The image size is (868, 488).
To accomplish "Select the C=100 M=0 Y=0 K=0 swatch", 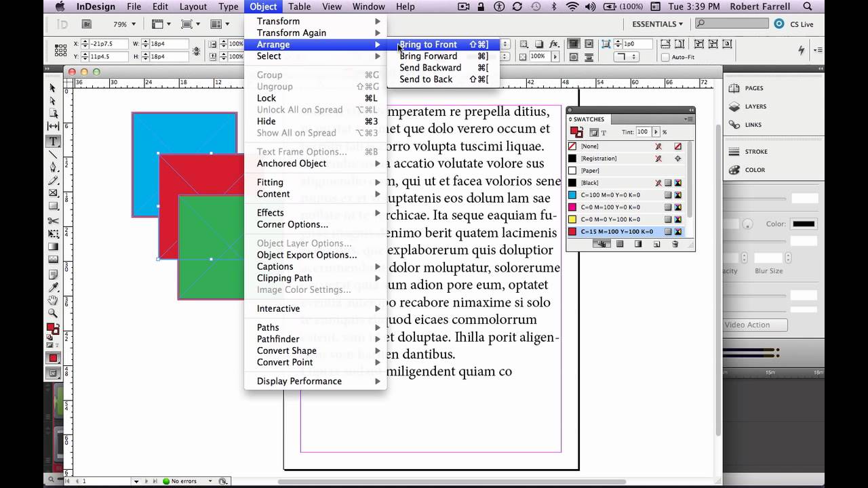I will 625,195.
